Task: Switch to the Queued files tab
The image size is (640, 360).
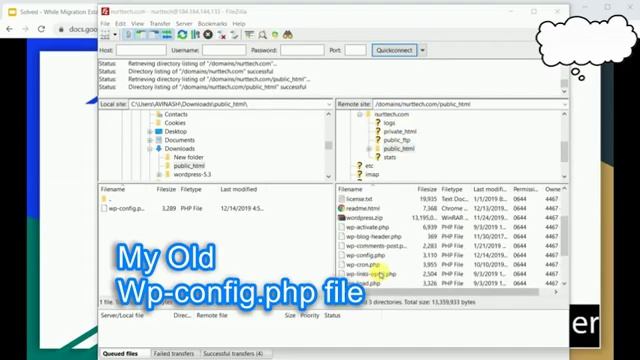Action: pyautogui.click(x=120, y=353)
